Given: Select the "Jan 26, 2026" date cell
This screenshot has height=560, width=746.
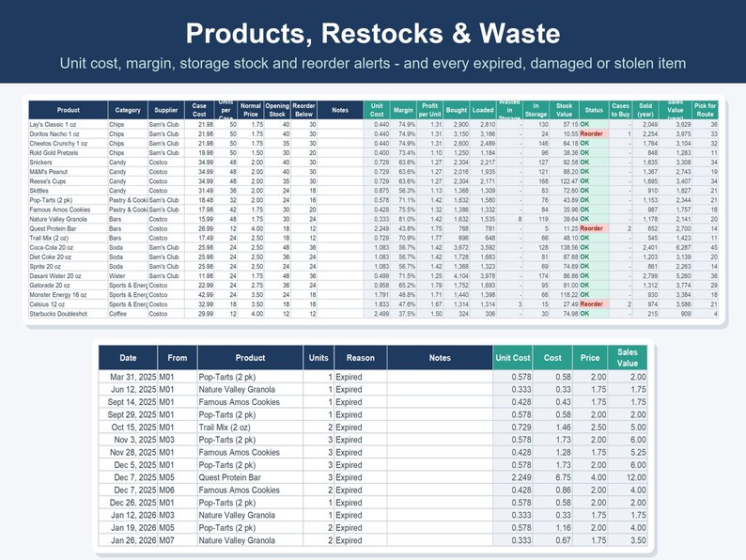Looking at the screenshot, I should point(128,540).
